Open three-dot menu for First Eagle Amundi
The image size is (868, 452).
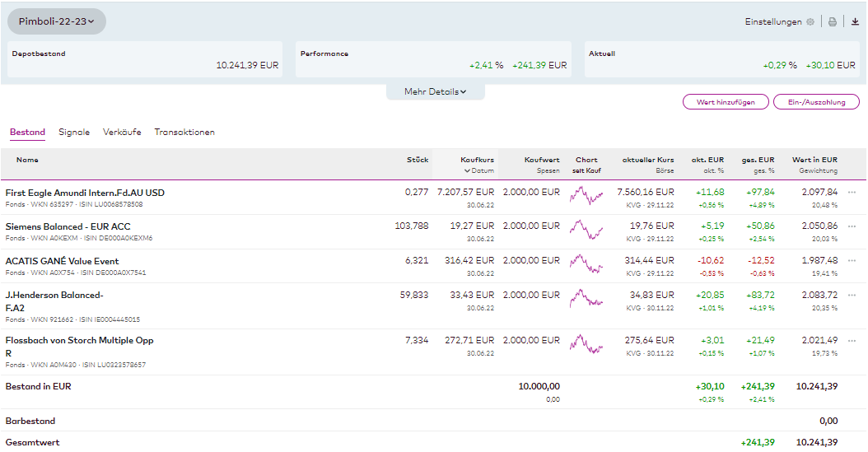[x=852, y=193]
